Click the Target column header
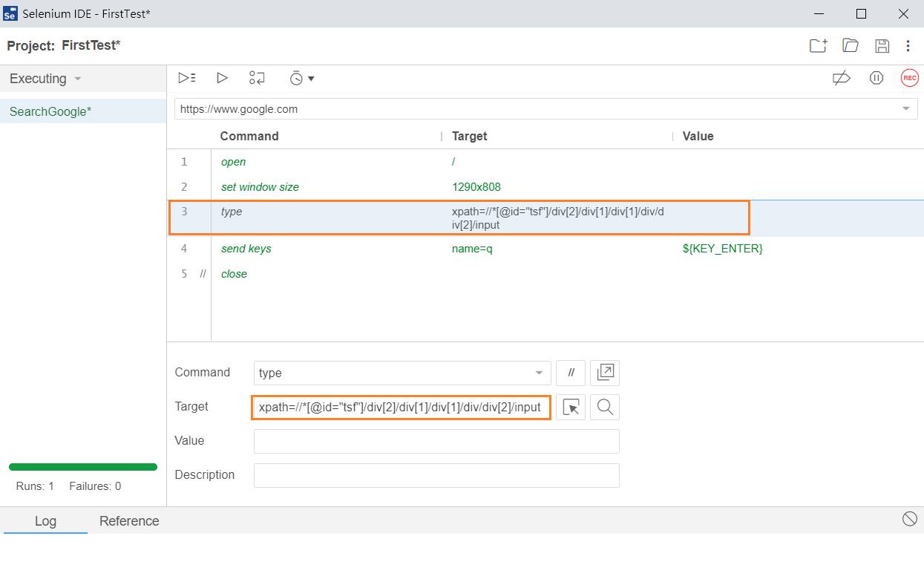 point(470,136)
